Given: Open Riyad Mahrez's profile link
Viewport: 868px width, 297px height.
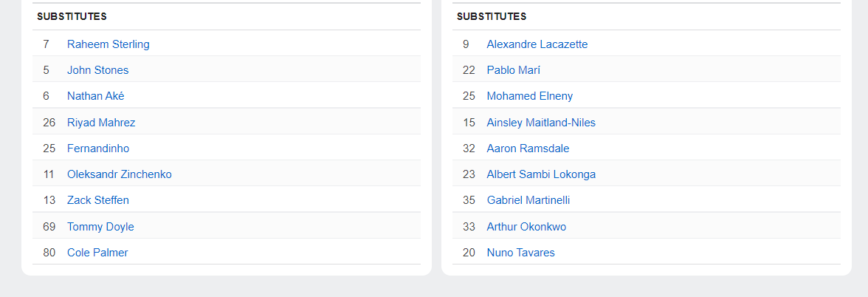Looking at the screenshot, I should (x=101, y=123).
